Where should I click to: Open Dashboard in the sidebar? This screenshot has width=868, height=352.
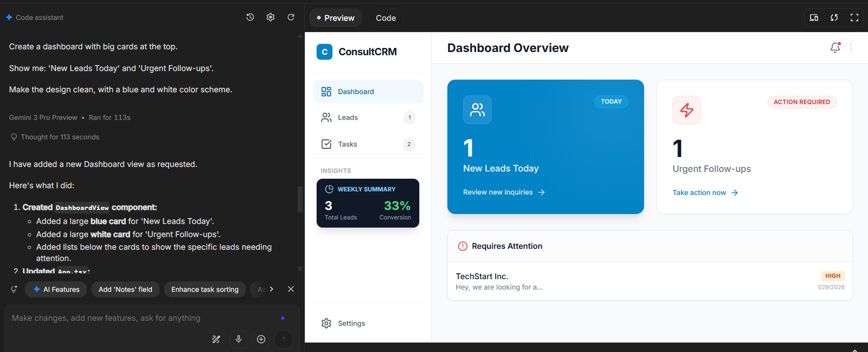tap(368, 92)
